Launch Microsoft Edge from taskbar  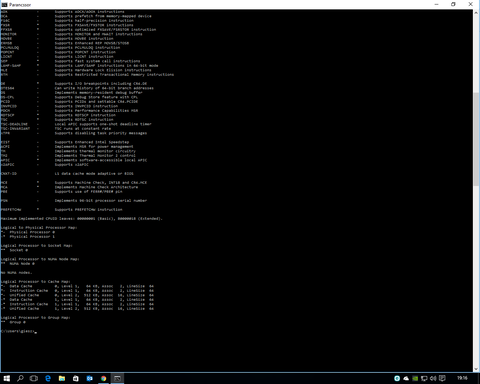(x=48, y=378)
